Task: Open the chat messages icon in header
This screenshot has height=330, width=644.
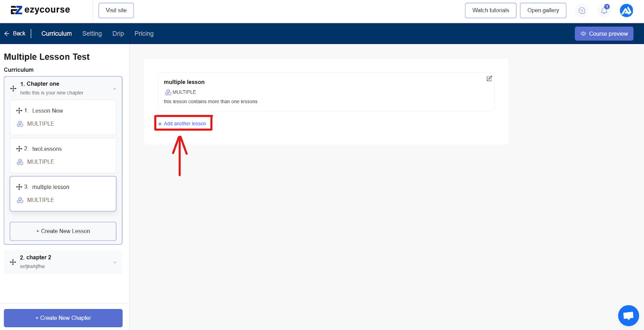Action: coord(582,10)
